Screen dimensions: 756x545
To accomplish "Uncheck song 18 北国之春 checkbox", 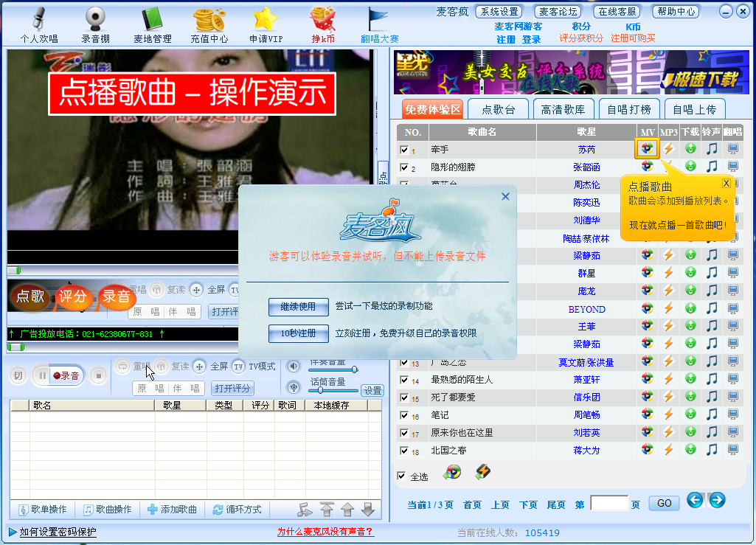I will click(404, 451).
